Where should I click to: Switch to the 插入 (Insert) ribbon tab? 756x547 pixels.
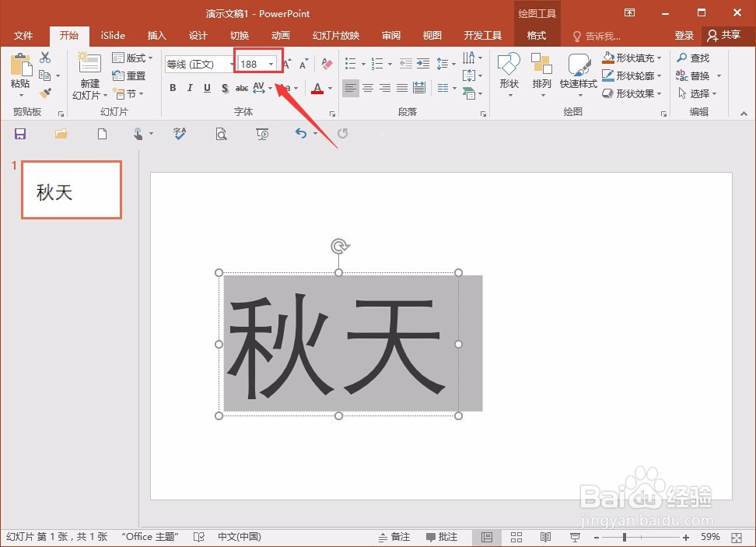click(156, 35)
